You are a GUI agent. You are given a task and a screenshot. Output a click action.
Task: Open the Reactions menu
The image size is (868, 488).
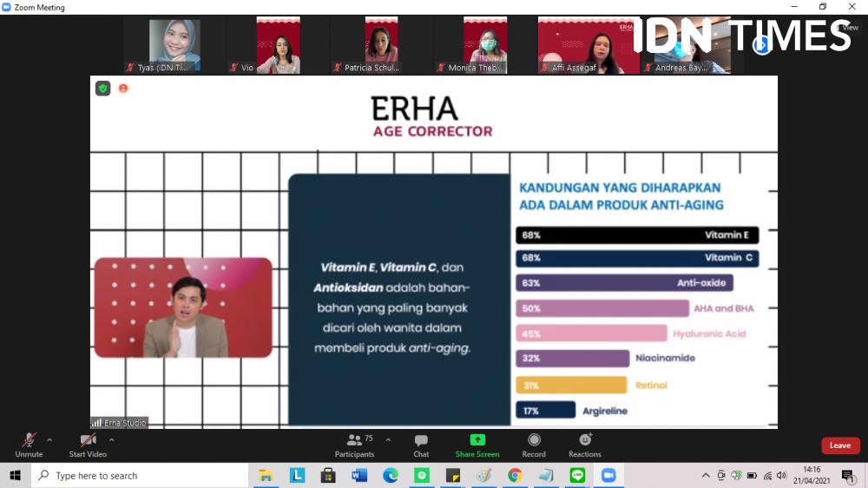[584, 445]
